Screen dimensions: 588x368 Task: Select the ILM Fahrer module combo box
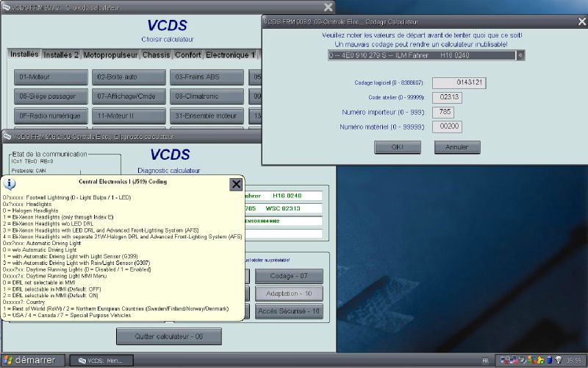(421, 54)
